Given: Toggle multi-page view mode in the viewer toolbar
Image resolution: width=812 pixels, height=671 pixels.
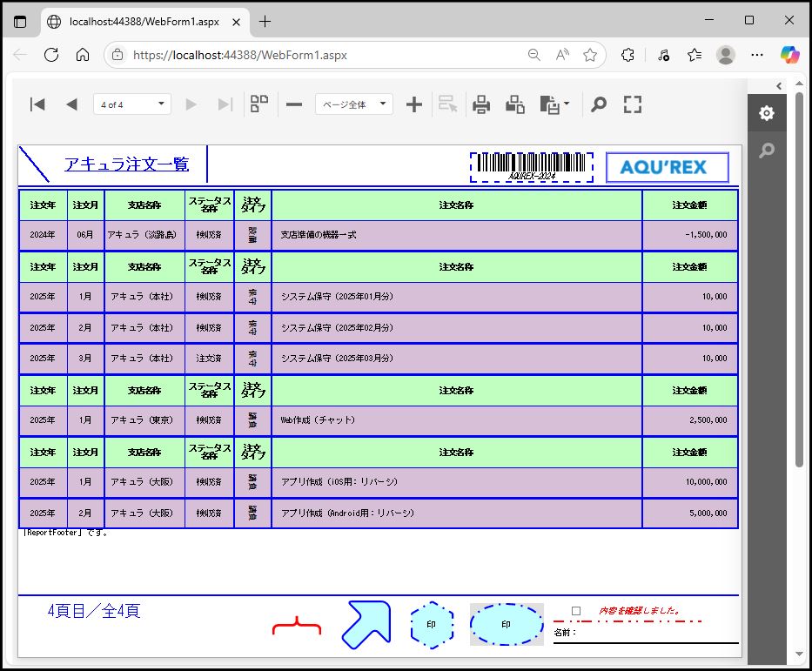Looking at the screenshot, I should [259, 104].
